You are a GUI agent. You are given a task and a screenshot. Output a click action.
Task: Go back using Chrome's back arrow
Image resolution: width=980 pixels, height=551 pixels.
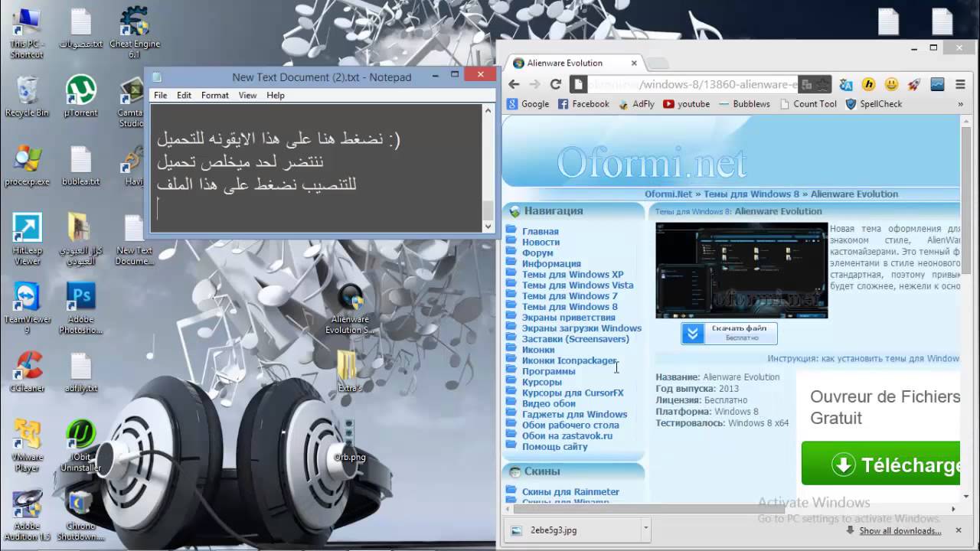click(x=514, y=84)
